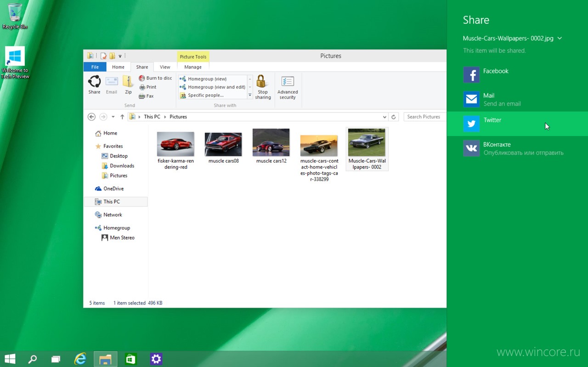Click the Up one level arrow
Viewport: 588px width, 367px height.
122,117
